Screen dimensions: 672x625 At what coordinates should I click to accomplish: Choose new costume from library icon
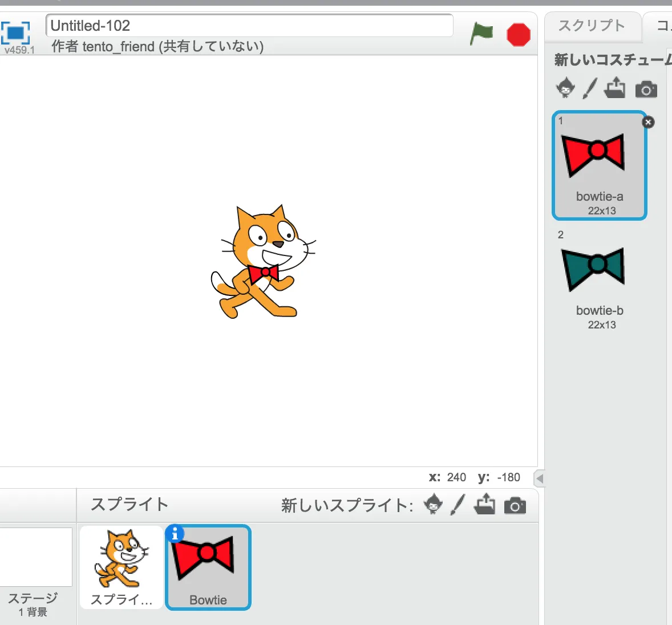click(565, 88)
